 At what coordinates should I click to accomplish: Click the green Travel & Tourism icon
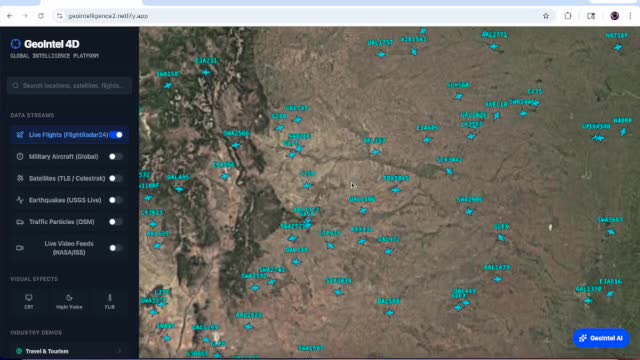point(19,351)
